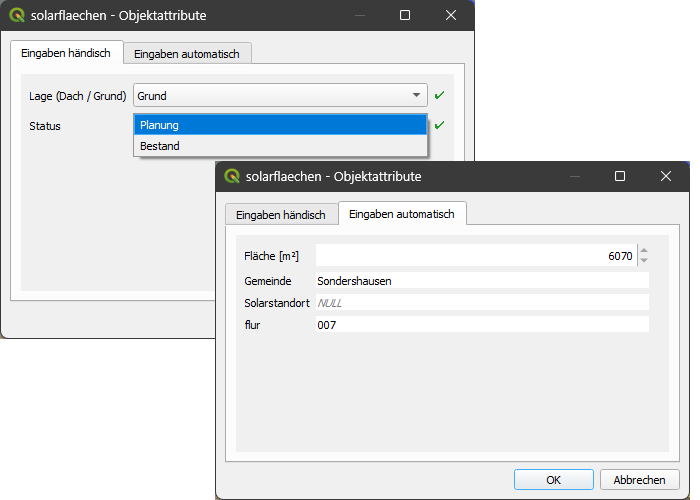Click the Gemeinde label
Image resolution: width=700 pixels, height=500 pixels.
[x=268, y=281]
